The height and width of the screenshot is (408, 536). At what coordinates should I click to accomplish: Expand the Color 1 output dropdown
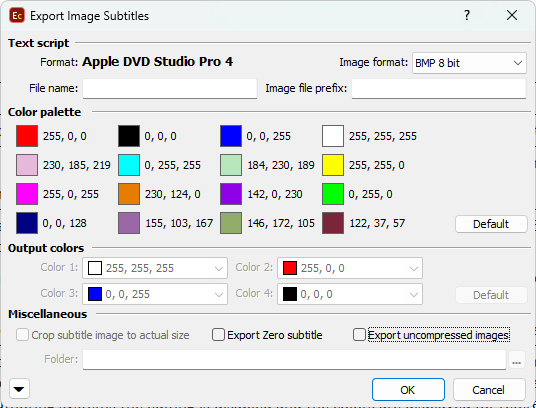[155, 268]
